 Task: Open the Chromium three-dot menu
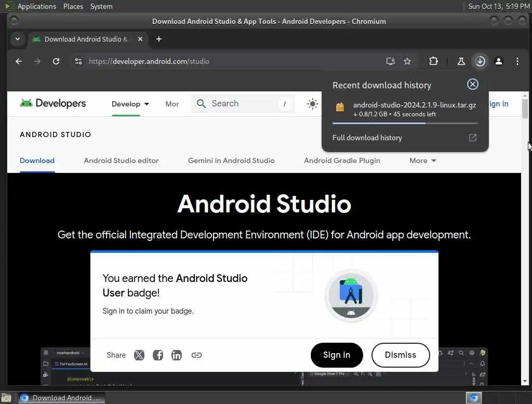click(517, 61)
